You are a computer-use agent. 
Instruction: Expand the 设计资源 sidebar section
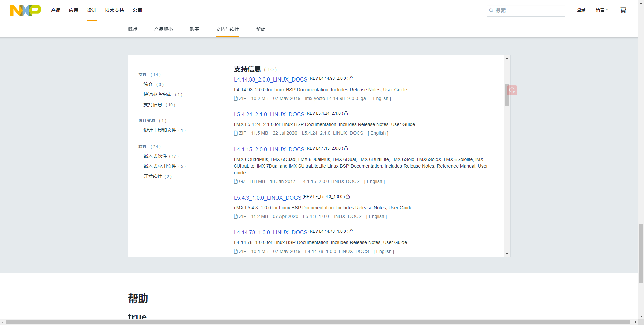147,121
